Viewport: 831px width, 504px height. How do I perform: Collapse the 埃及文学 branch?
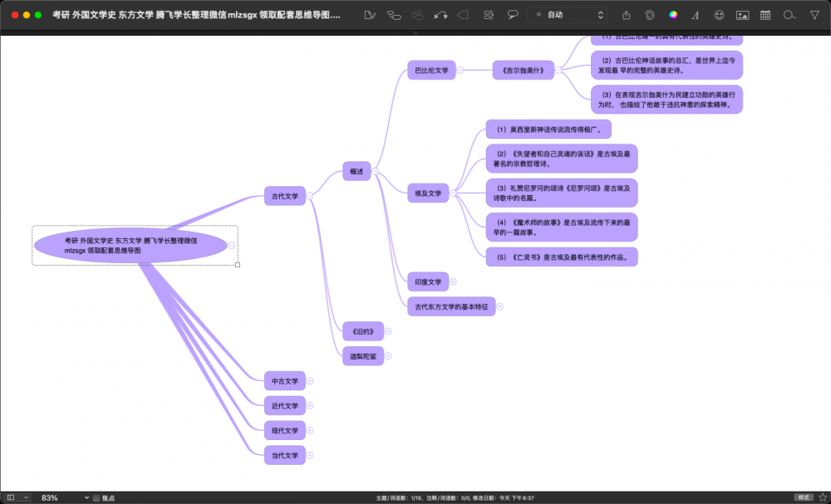click(x=453, y=193)
